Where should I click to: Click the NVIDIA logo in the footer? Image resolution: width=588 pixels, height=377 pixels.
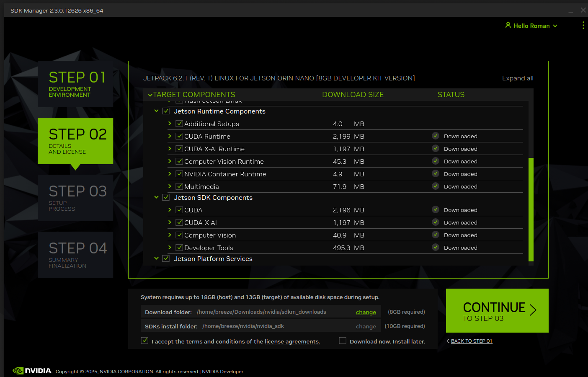pos(32,371)
